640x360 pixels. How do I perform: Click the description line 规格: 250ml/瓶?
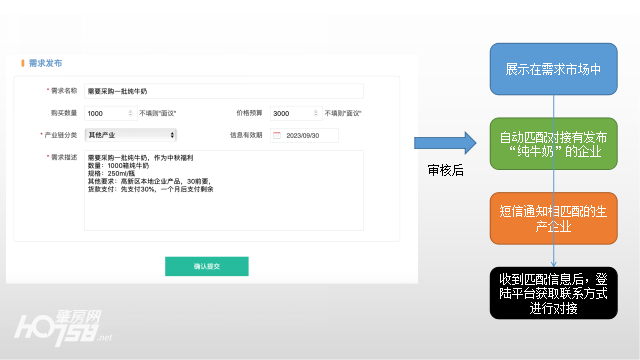click(x=111, y=173)
